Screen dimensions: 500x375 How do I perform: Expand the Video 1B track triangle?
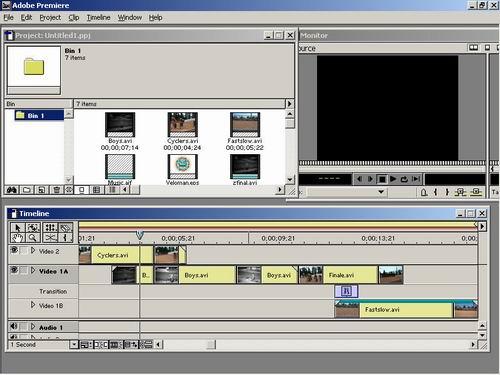(33, 304)
